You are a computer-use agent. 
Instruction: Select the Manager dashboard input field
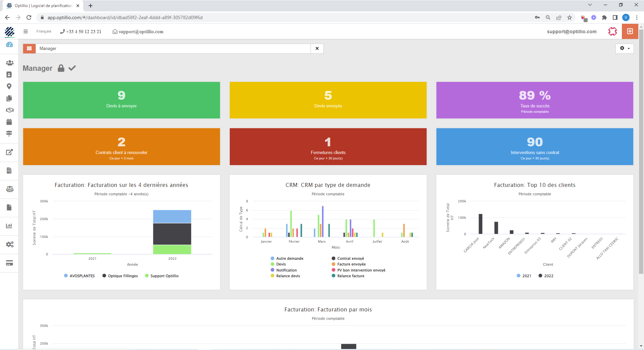point(173,49)
